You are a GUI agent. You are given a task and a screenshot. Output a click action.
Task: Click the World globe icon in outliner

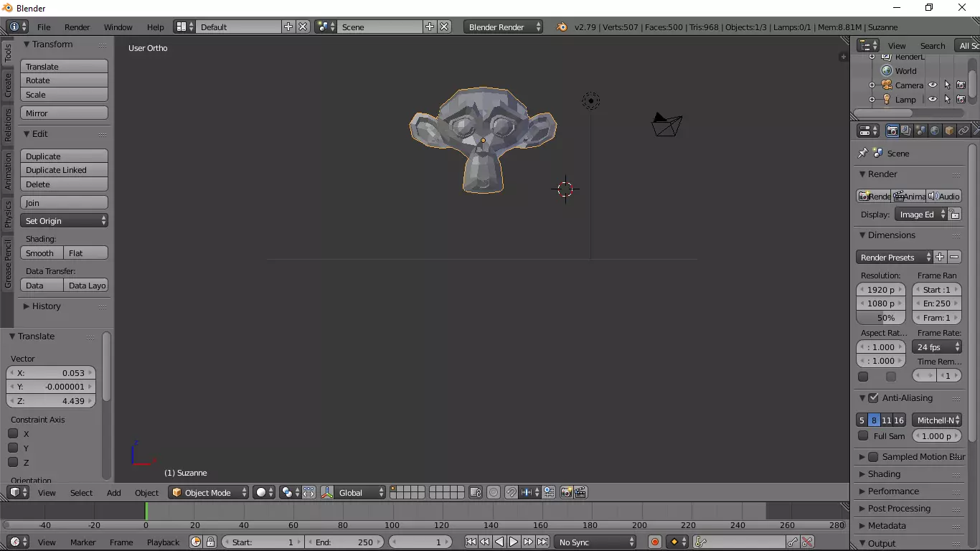click(887, 70)
